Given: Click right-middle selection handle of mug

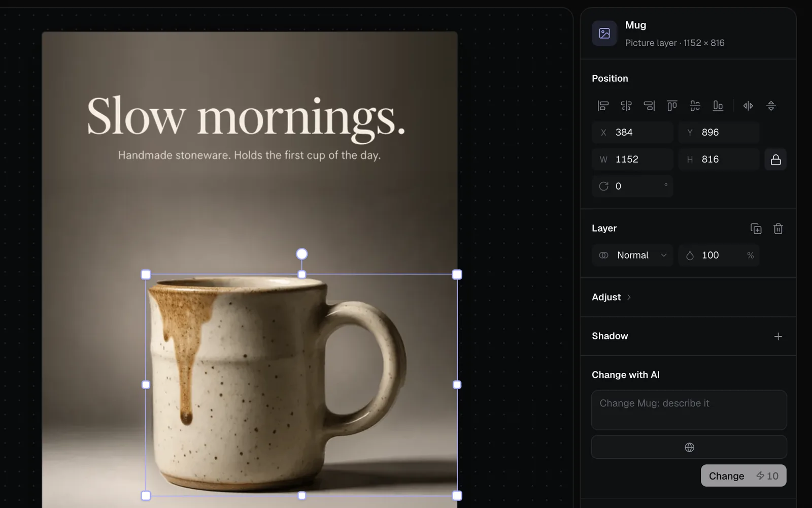Looking at the screenshot, I should pyautogui.click(x=457, y=385).
